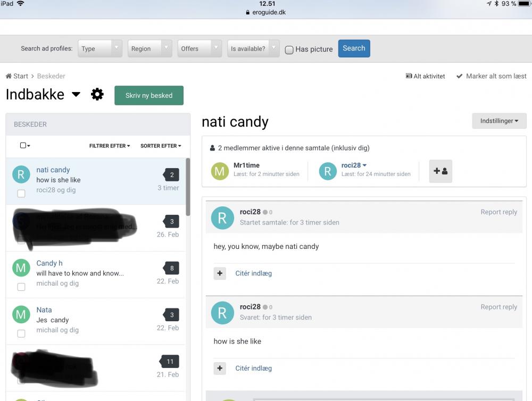
Task: Click the count badge 3 on the Nata conversation
Action: 171,315
